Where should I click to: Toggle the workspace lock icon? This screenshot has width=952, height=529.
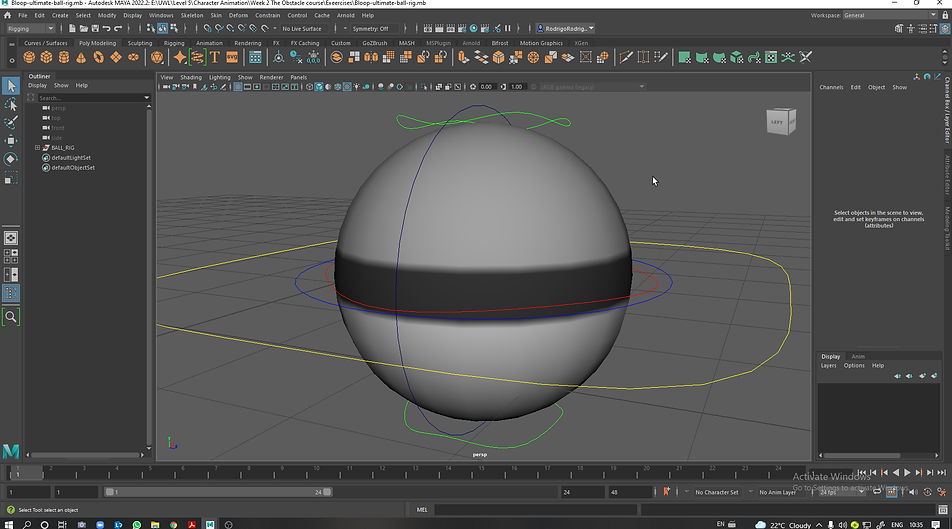pyautogui.click(x=944, y=15)
